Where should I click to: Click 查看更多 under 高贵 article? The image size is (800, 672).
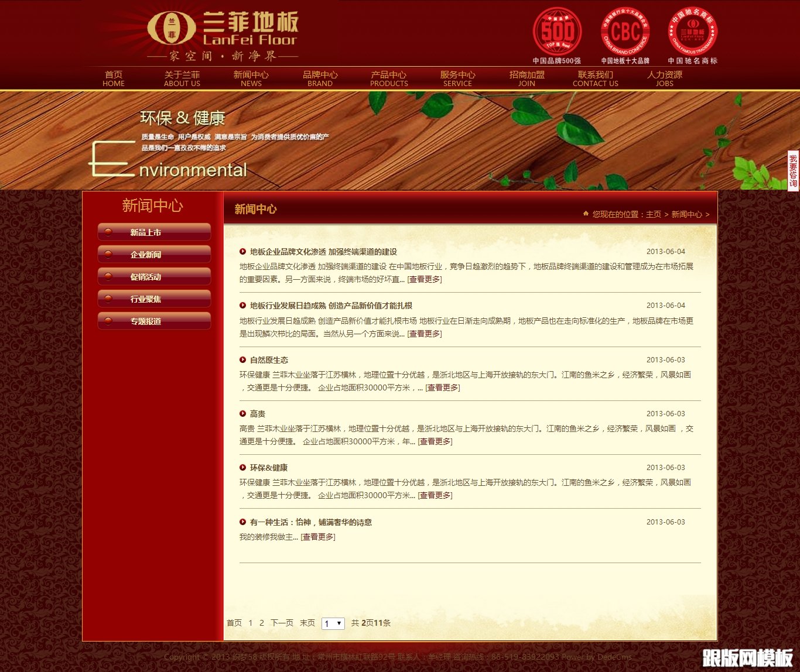[435, 441]
